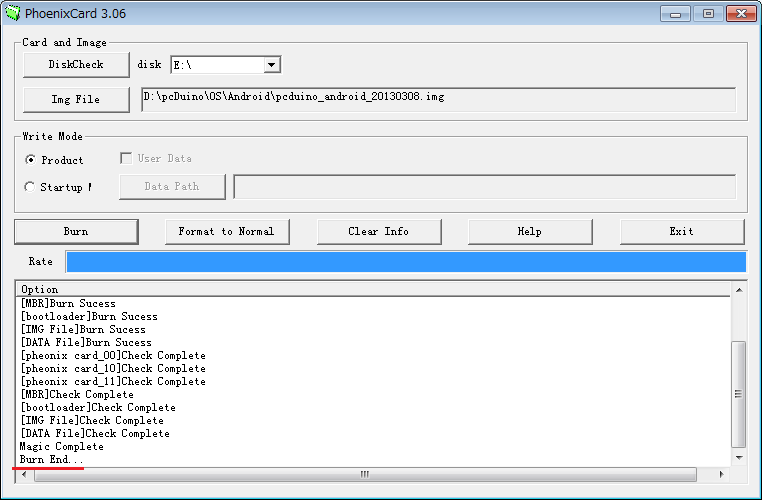
Task: Click the Data Path button
Action: [173, 187]
